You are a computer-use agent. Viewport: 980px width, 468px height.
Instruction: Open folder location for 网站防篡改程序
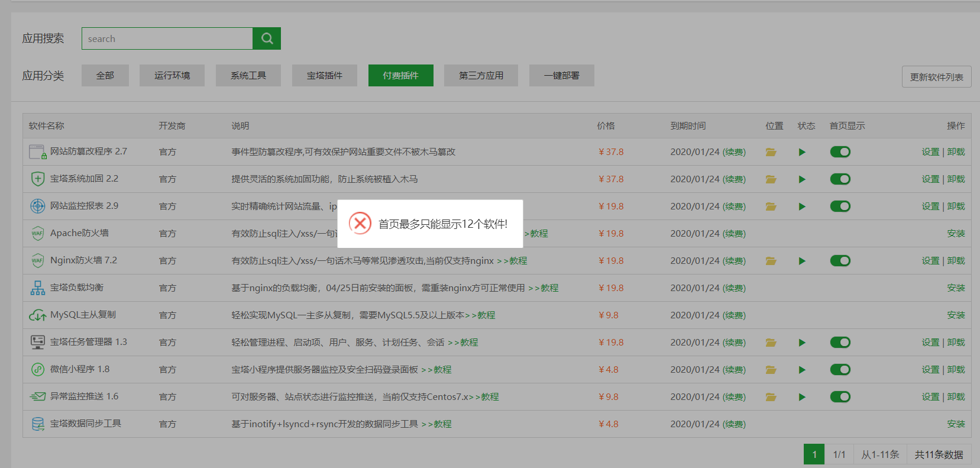click(x=771, y=152)
